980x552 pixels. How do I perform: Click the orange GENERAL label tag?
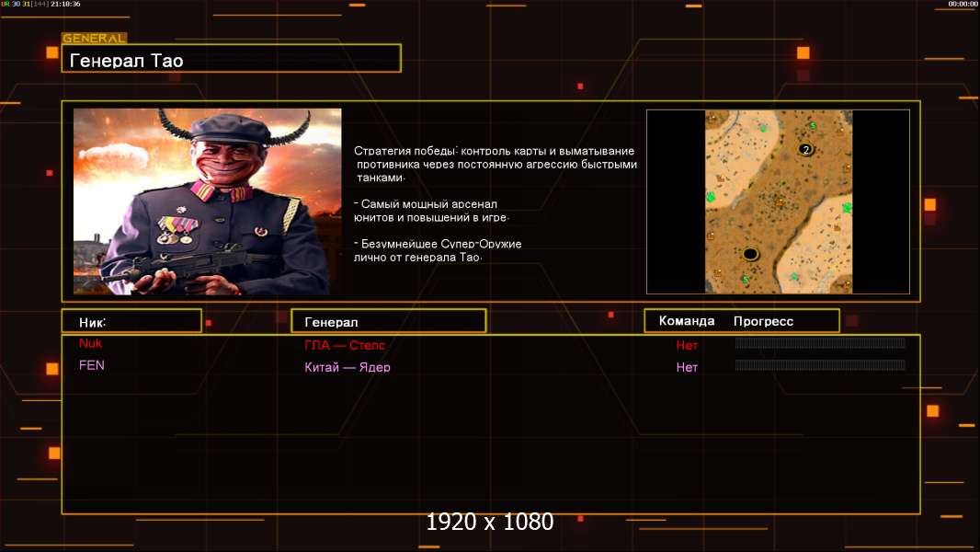point(95,38)
